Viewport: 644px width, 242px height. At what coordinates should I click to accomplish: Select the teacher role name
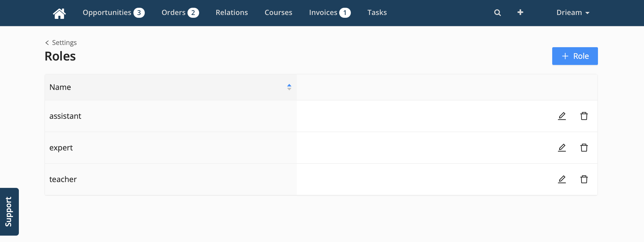pyautogui.click(x=63, y=179)
